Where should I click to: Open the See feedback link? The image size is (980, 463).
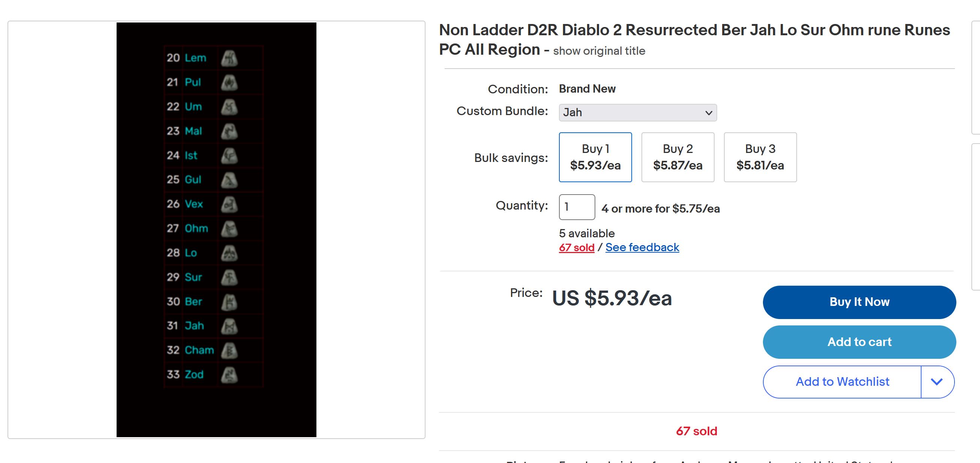click(642, 247)
